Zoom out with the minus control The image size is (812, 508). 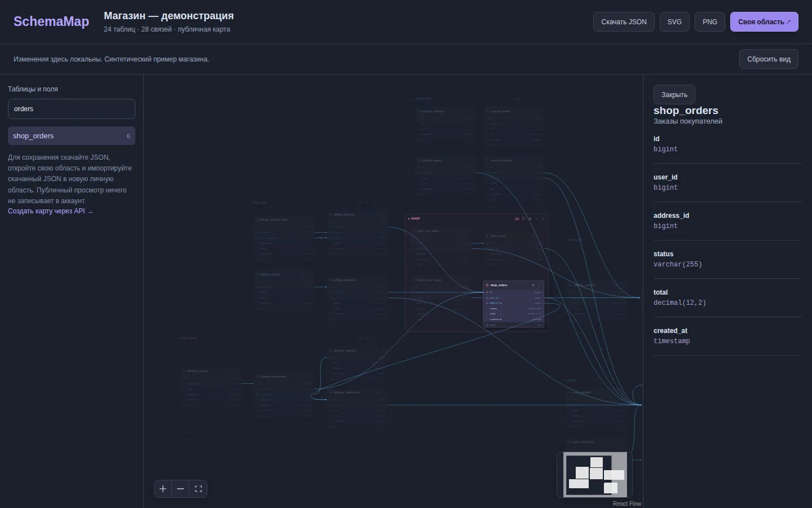(180, 489)
